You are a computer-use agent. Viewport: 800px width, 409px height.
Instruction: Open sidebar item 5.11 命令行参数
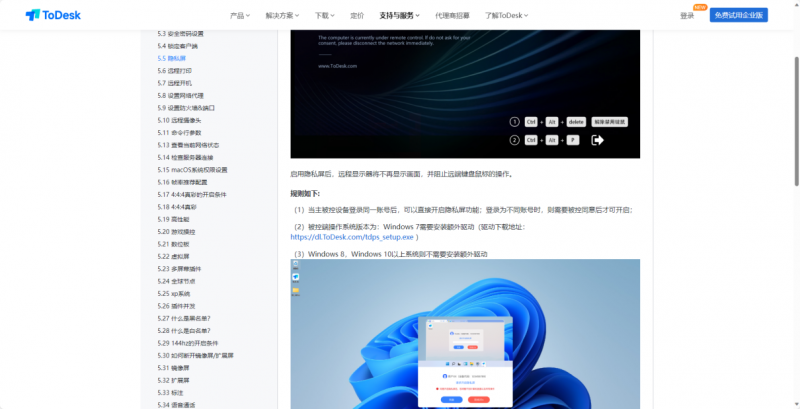point(179,133)
